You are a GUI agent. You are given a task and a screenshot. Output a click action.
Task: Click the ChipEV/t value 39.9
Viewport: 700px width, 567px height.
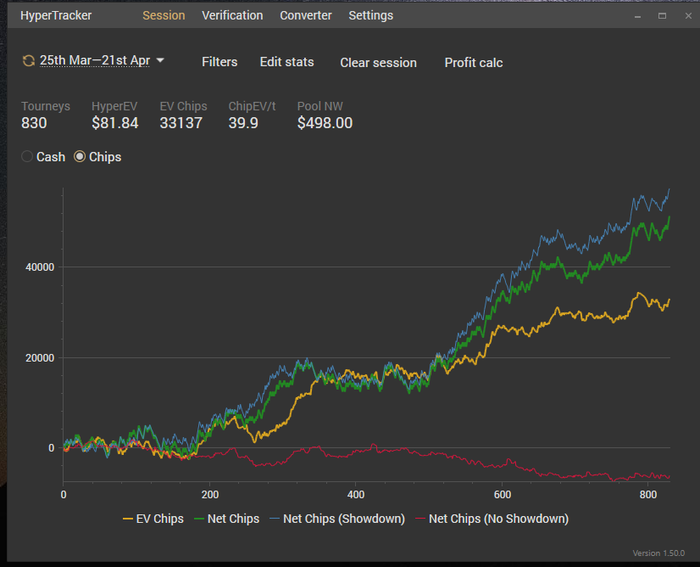point(243,123)
